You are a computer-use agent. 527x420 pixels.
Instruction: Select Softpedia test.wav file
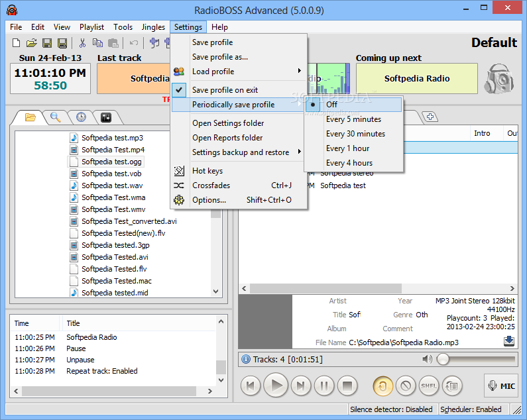112,185
